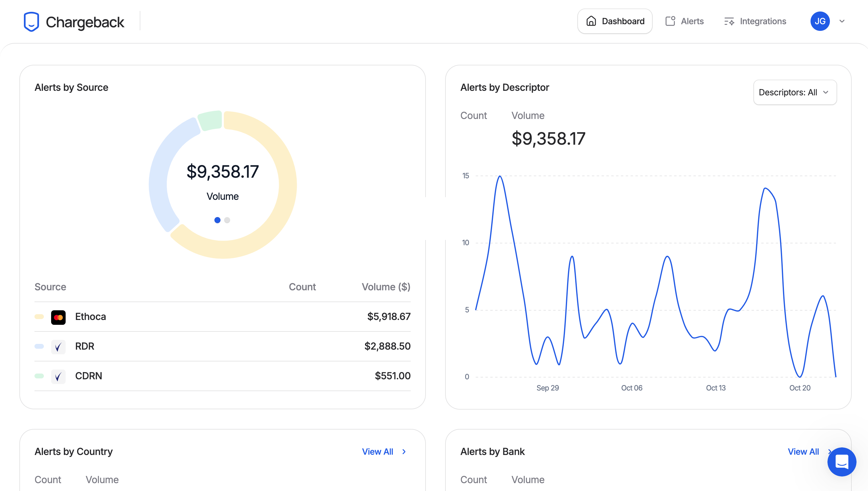Image resolution: width=868 pixels, height=491 pixels.
Task: Click the Ethoca yellow color swatch
Action: coord(39,317)
